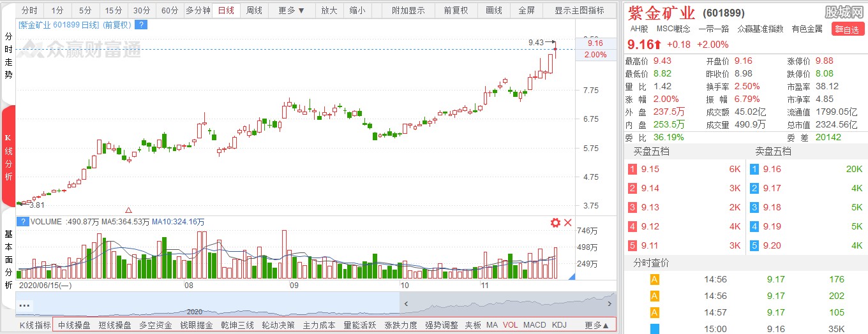The height and width of the screenshot is (334, 868).
Task: Click the 众赢基准指数 tag
Action: point(760,29)
